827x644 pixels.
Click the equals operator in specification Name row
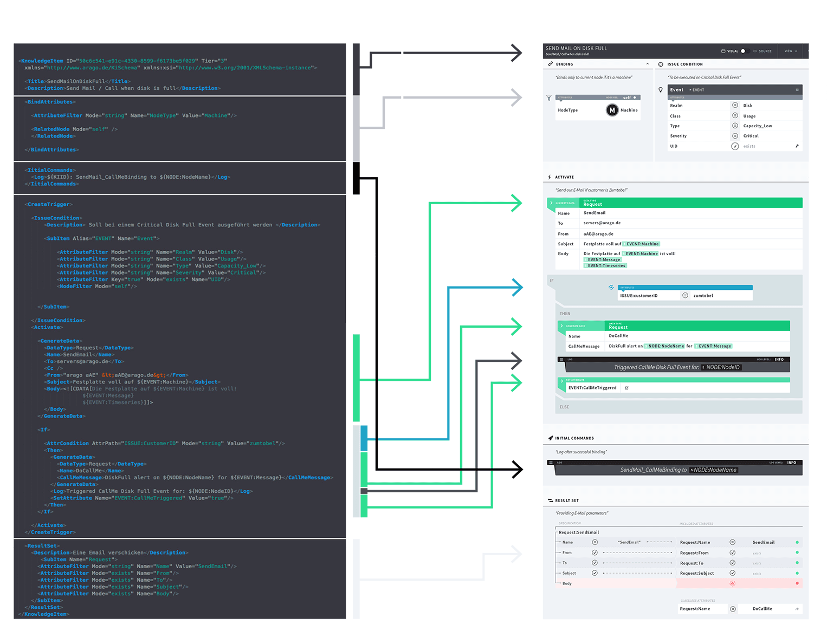(x=595, y=542)
